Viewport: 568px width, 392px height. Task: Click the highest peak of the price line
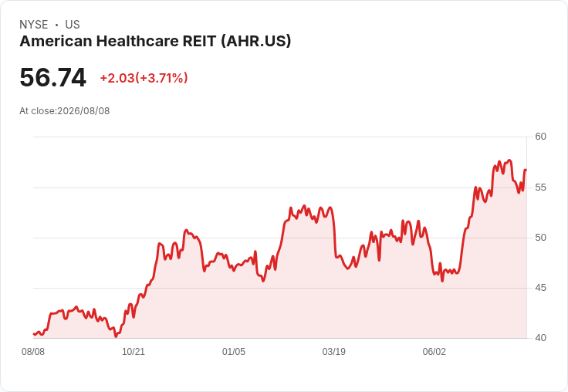[x=509, y=161]
